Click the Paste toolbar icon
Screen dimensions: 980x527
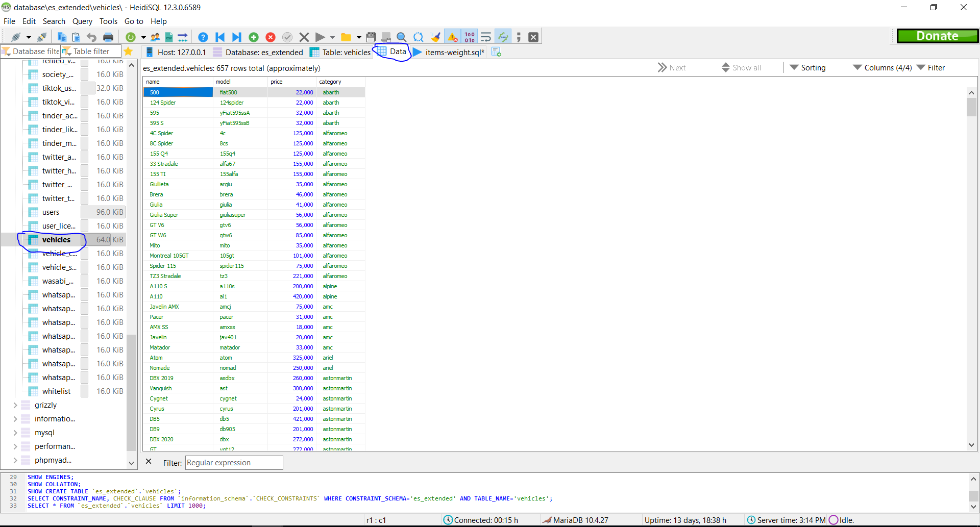click(76, 37)
